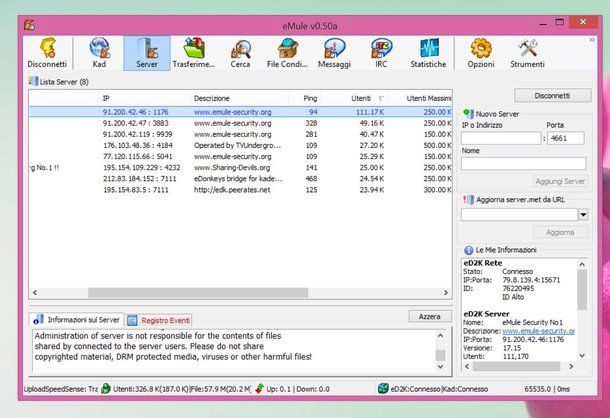The height and width of the screenshot is (418, 610).
Task: Click the Nome input field
Action: point(524,163)
